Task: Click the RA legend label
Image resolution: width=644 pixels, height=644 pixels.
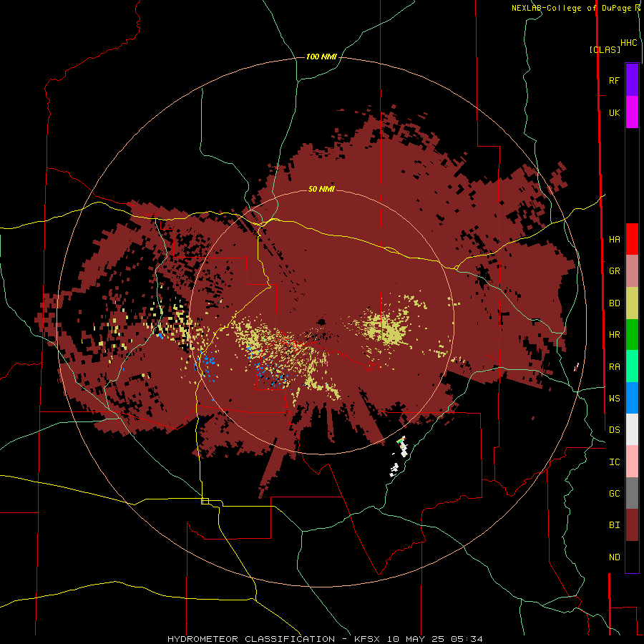Action: click(x=614, y=367)
